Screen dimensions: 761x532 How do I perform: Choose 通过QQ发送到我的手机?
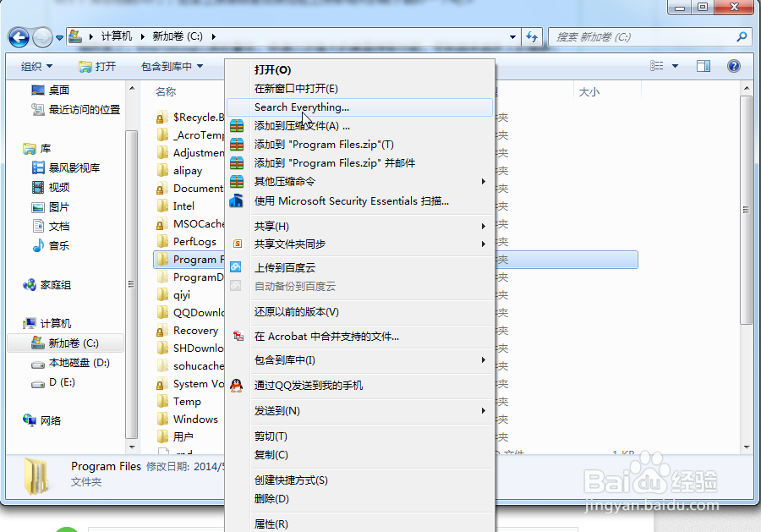359,386
